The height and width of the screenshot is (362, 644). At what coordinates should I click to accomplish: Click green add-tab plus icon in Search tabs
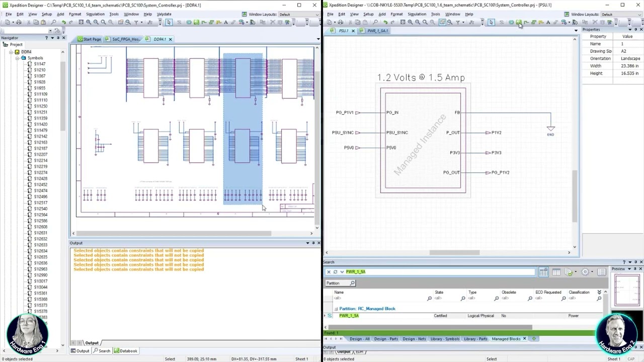click(x=534, y=338)
